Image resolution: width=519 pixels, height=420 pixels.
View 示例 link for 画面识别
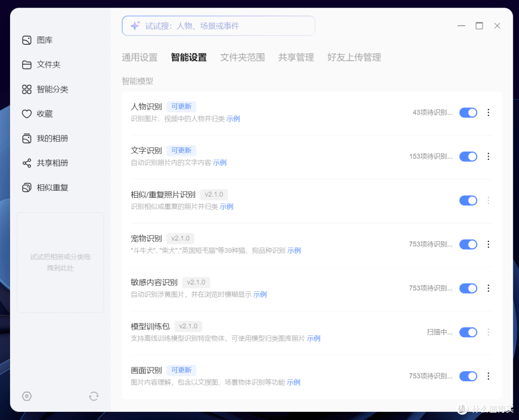coord(293,382)
